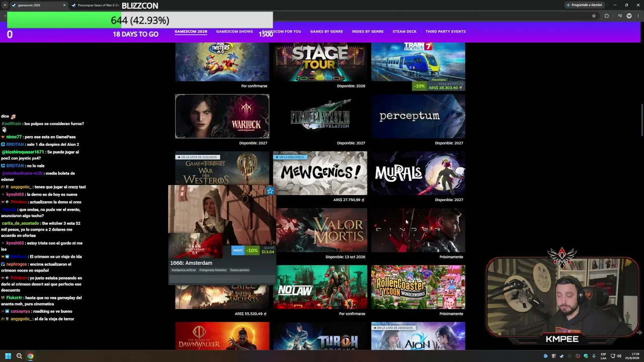Open the Chrome tab search dropdown arrow
Image resolution: width=644 pixels, height=362 pixels.
[5, 5]
